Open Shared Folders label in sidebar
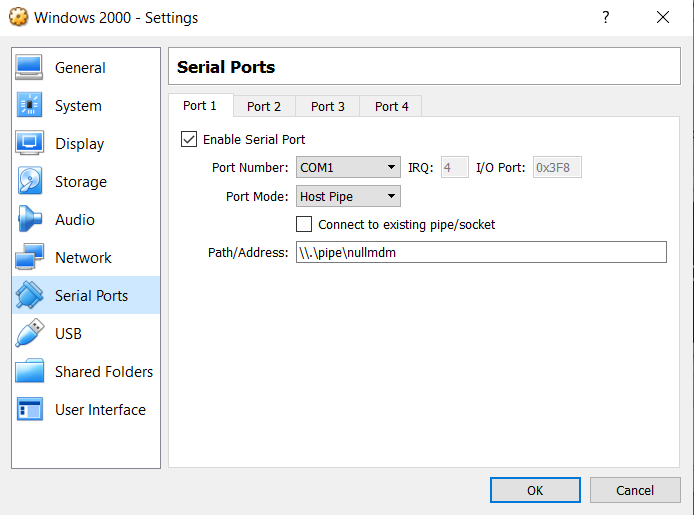 coord(104,372)
